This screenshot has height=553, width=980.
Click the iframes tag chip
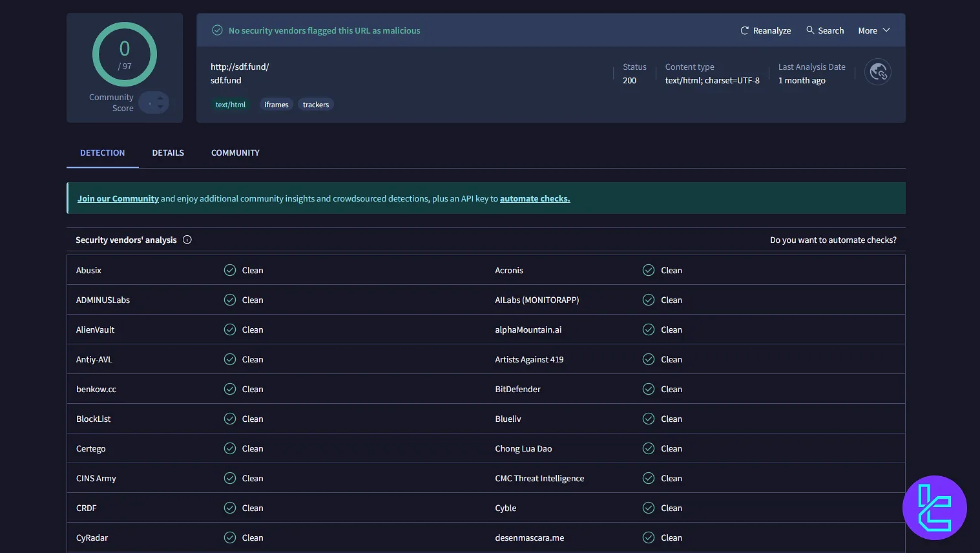point(276,104)
